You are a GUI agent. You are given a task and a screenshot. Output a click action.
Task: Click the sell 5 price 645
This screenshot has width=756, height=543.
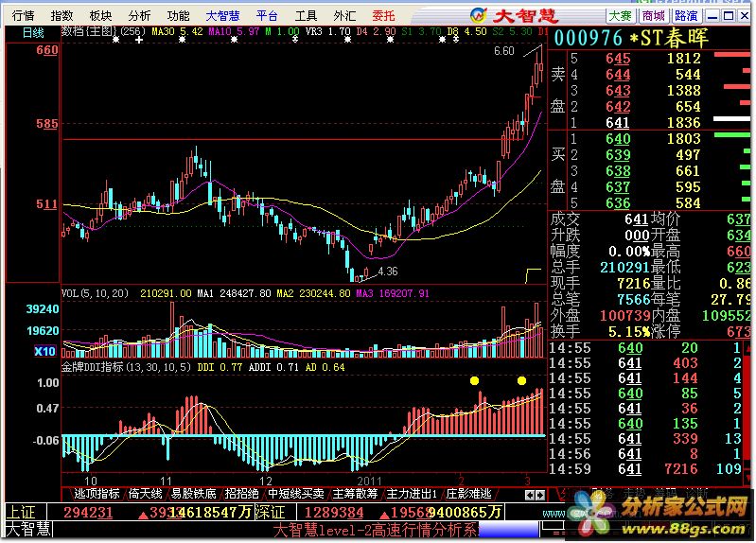618,59
